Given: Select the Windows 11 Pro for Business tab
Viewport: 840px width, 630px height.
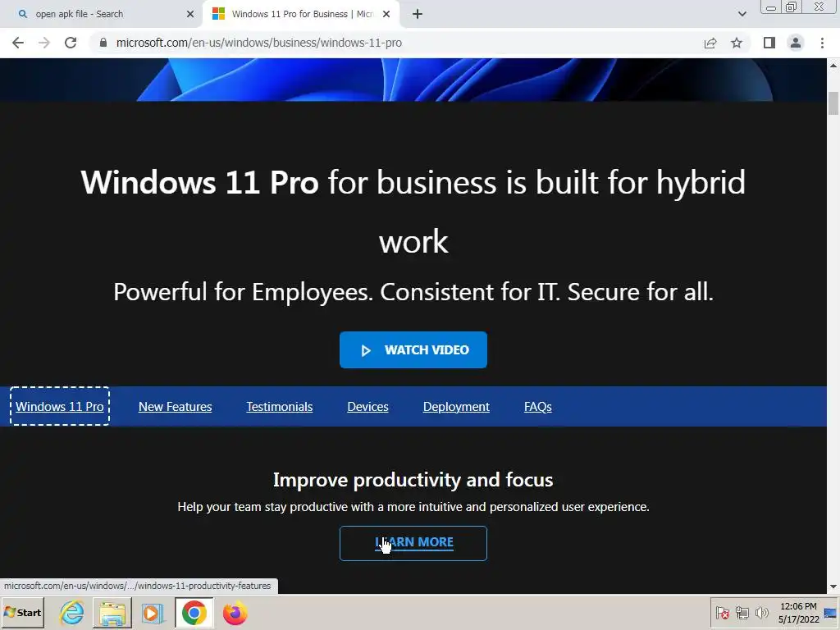Looking at the screenshot, I should pos(301,15).
